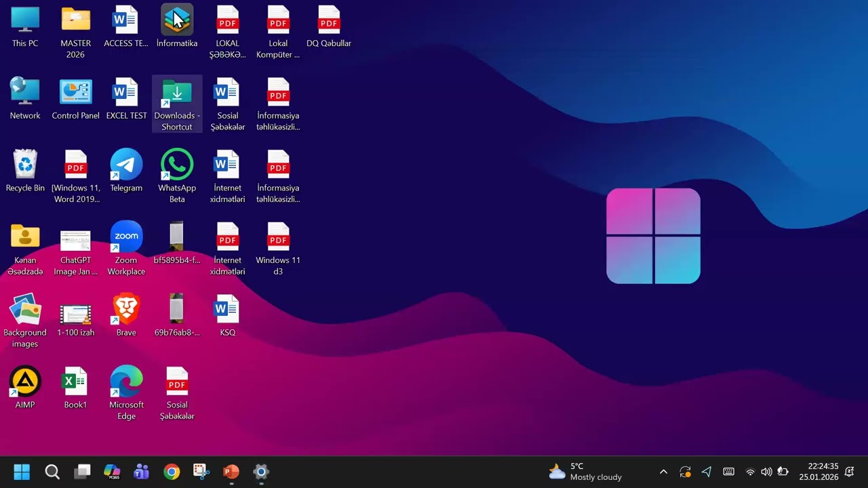Image resolution: width=868 pixels, height=488 pixels.
Task: Select the Book1 Excel workbook
Action: (x=75, y=389)
